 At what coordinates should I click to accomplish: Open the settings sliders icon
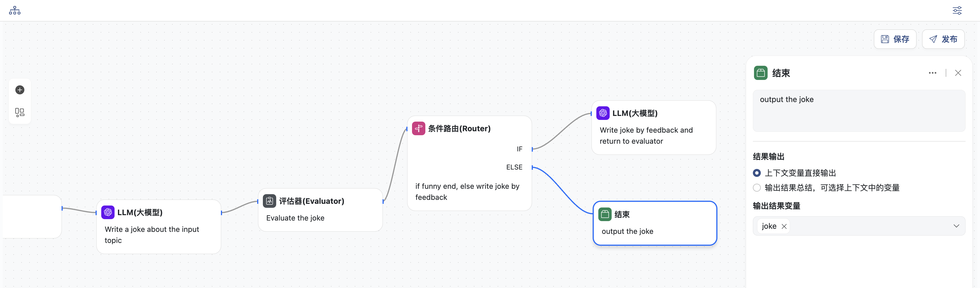(x=957, y=10)
